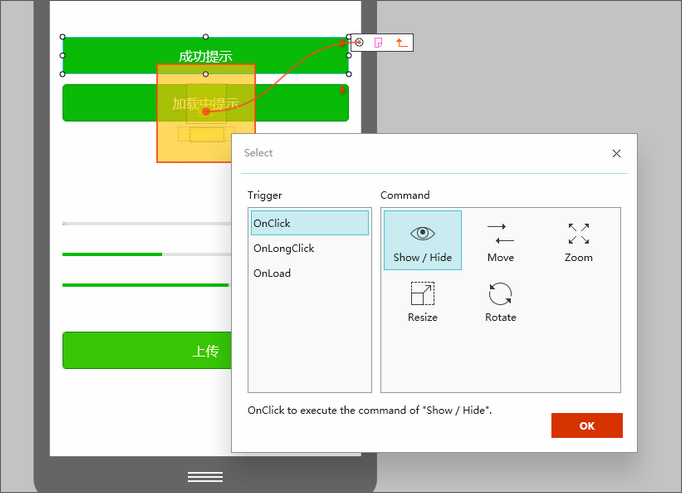Click the 加载中提示 green button
The image size is (682, 493).
coord(108,103)
